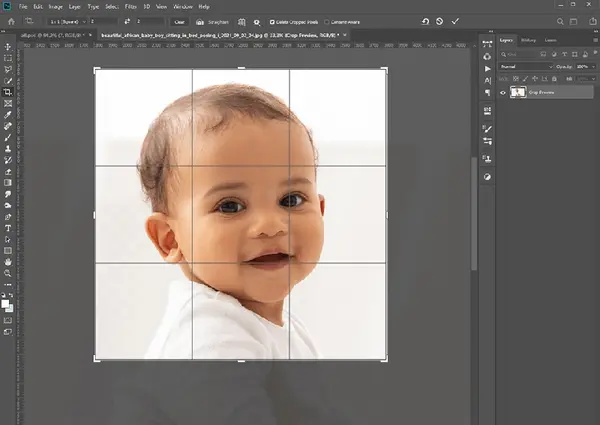Viewport: 600px width, 425px height.
Task: Select the Frame tool
Action: [8, 103]
